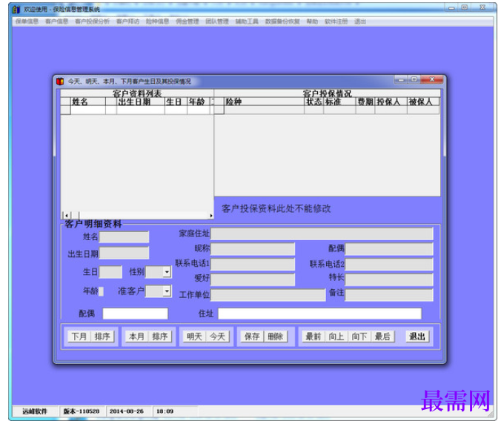This screenshot has height=424, width=504.
Task: Show next month's birthdays with 下月 button
Action: [x=79, y=337]
